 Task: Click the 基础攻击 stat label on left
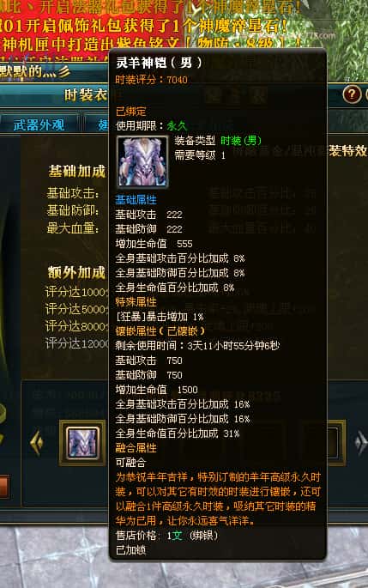73,193
